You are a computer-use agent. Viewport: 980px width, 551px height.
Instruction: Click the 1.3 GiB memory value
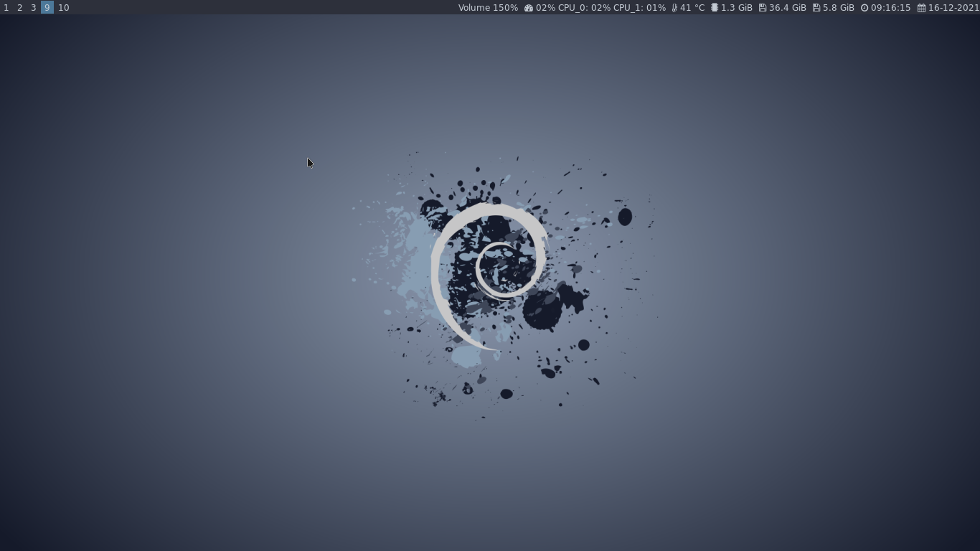click(737, 7)
